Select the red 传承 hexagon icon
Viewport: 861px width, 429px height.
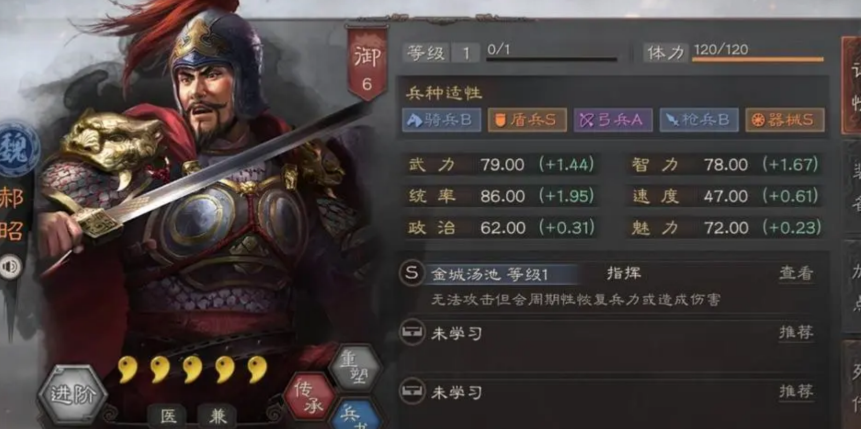[x=310, y=395]
